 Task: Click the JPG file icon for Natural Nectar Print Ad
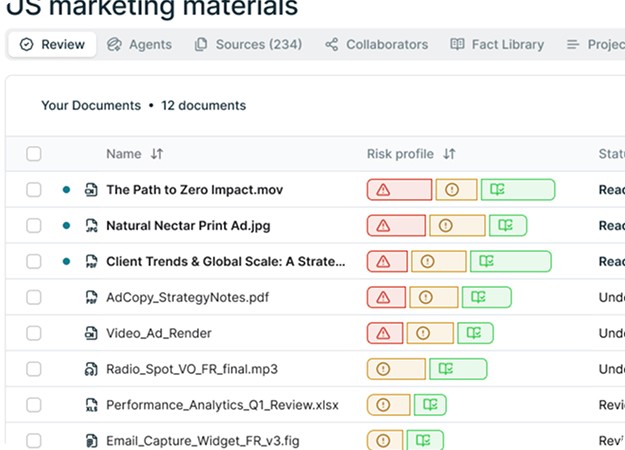[x=91, y=226]
